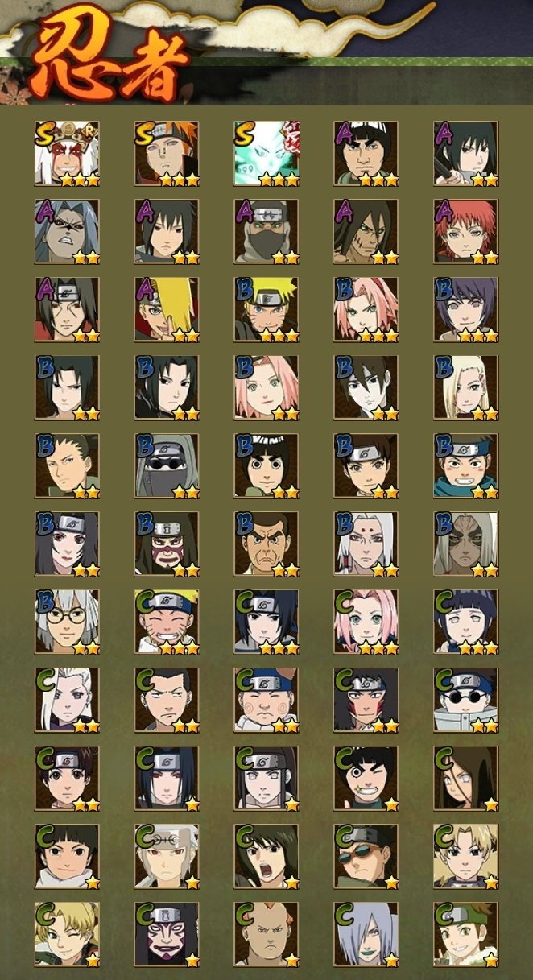Viewport: 533px width, 980px height.
Task: Pick B-rank Kimimaro with red forehead dots
Action: coord(366,544)
